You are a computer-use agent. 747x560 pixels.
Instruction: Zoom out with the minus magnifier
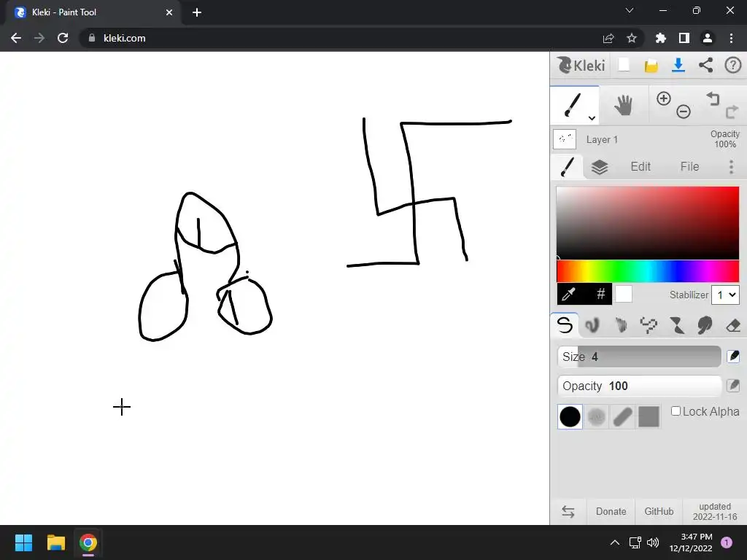(683, 112)
